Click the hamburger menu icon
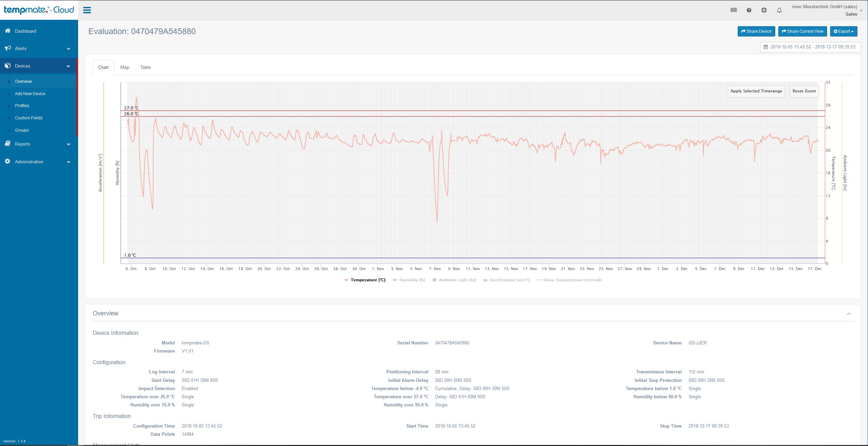 (87, 10)
